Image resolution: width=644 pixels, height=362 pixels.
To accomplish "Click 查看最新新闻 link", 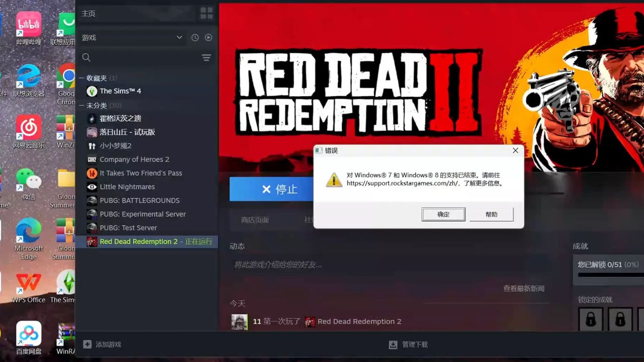I will coord(524,288).
